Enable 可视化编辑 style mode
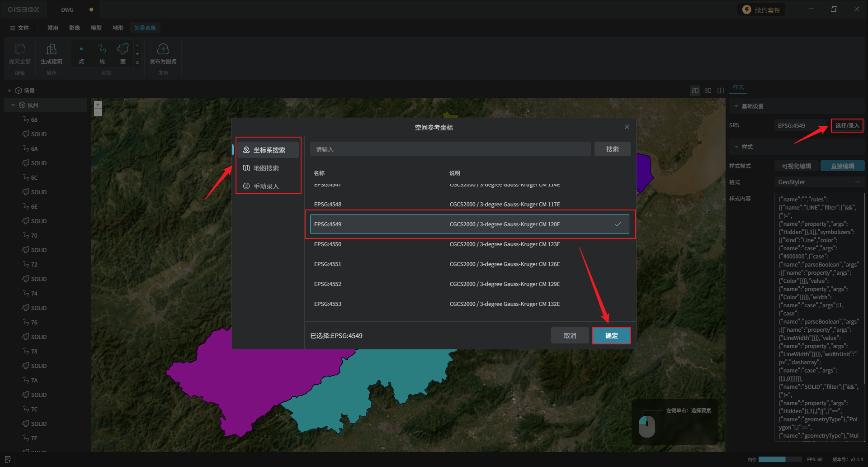 796,166
